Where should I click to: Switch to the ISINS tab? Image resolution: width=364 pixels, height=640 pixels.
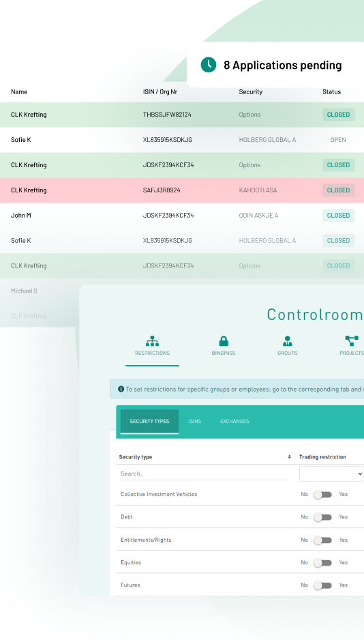point(194,421)
